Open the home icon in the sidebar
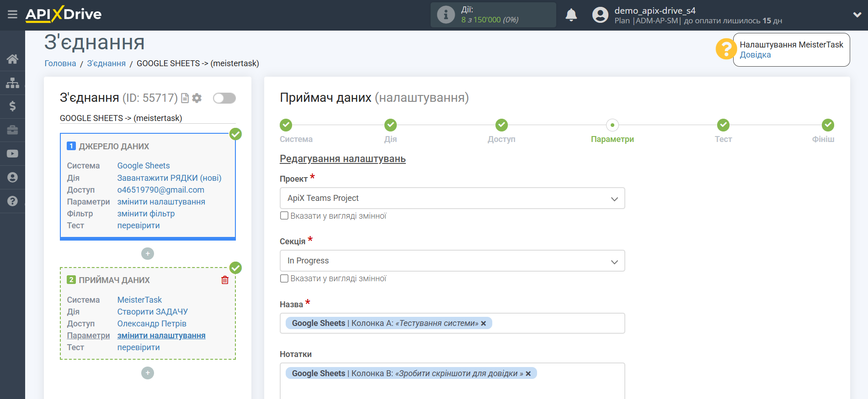 click(x=12, y=59)
